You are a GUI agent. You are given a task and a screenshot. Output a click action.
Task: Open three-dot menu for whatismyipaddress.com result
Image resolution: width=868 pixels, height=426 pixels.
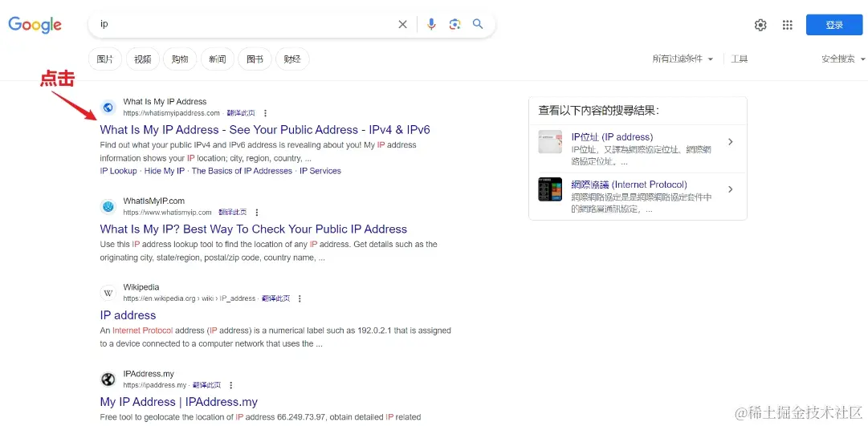pos(265,113)
